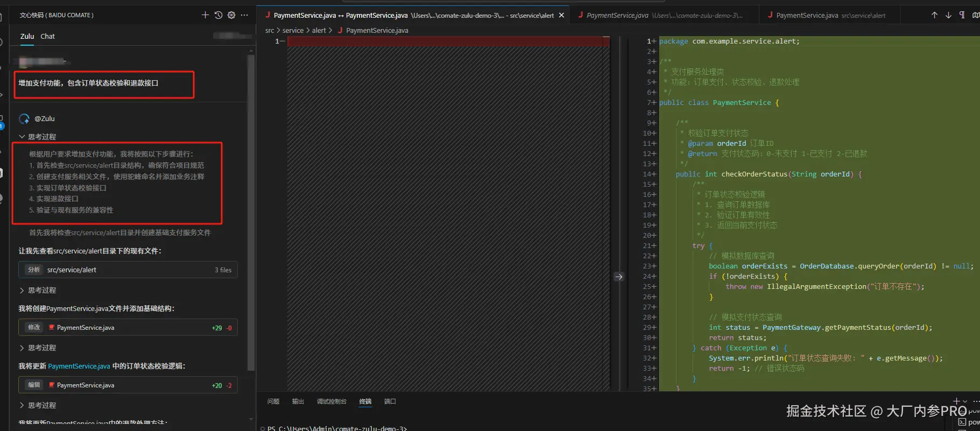Image resolution: width=980 pixels, height=431 pixels.
Task: Click line int status = PaymentGateway.getPaymentStatus(orderId);
Action: pos(820,328)
